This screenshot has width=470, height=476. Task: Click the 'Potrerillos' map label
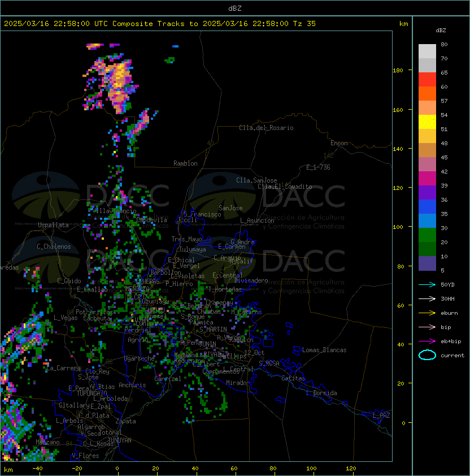[x=94, y=312]
